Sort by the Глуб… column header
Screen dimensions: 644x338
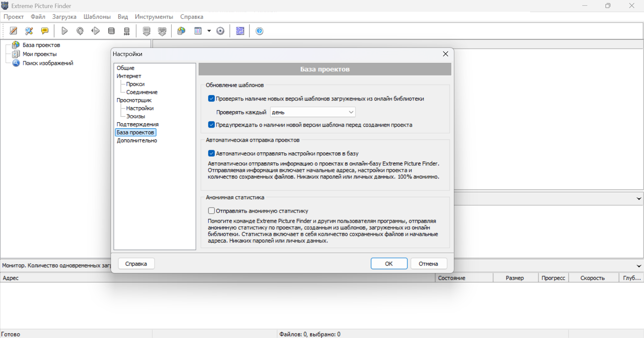point(631,278)
